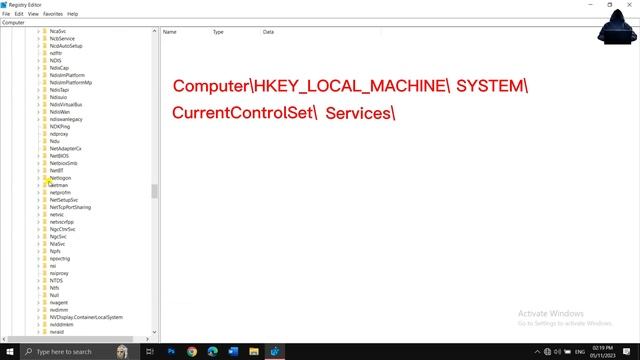The image size is (640, 360).
Task: Expand the nvlddmkm key
Action: coord(38,324)
